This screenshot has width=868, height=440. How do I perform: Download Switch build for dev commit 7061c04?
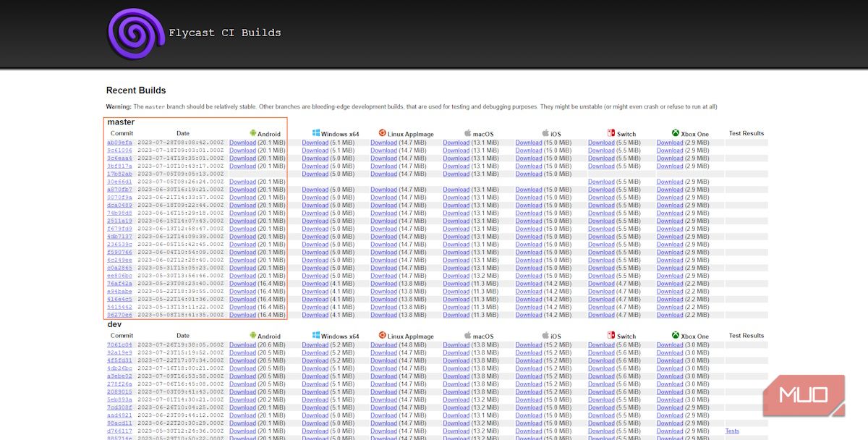pos(601,345)
